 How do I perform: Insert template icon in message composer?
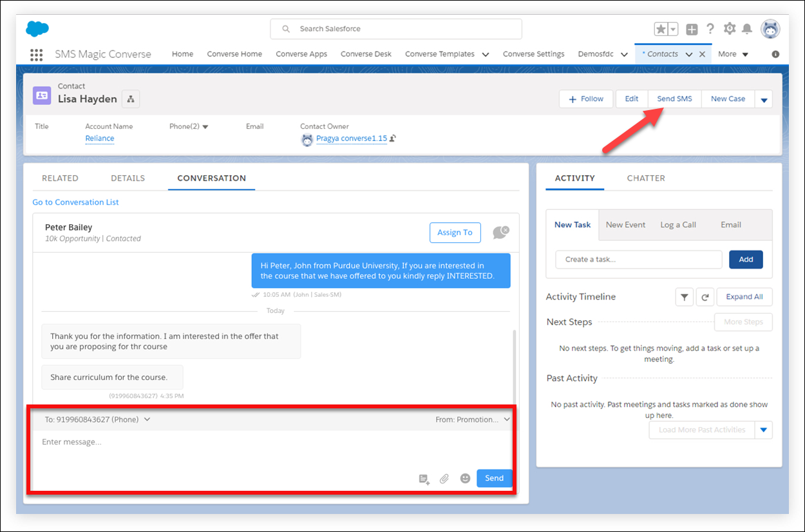click(x=424, y=479)
